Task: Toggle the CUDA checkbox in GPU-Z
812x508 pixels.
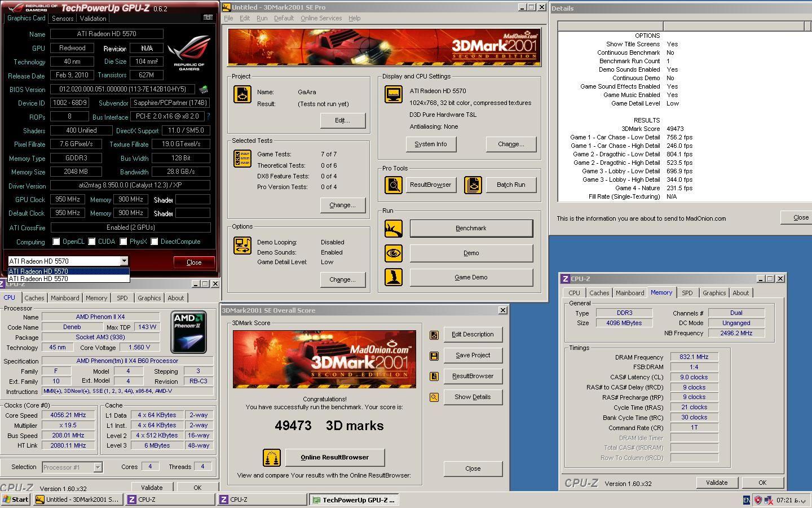Action: coord(92,242)
